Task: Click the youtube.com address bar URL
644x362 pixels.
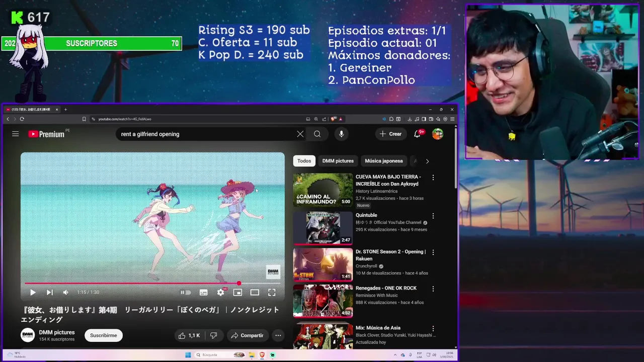Action: [125, 119]
